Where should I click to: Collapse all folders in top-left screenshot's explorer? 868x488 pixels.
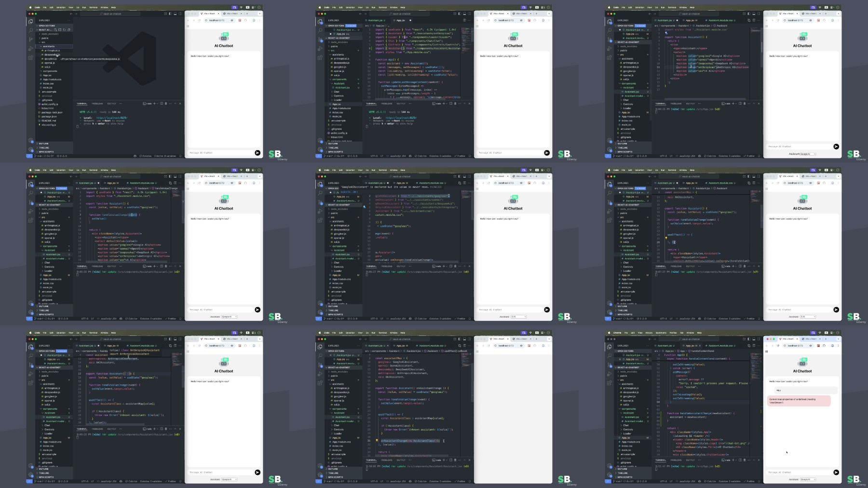click(68, 30)
